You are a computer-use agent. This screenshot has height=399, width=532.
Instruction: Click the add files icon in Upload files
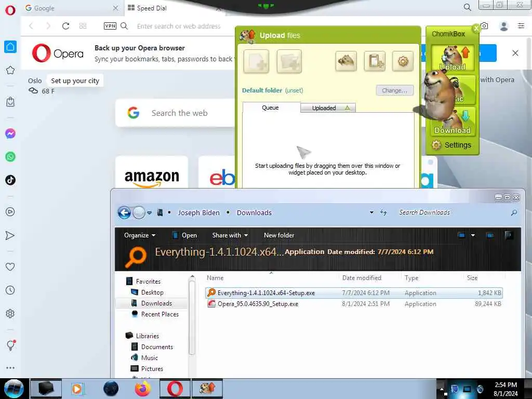click(x=256, y=61)
